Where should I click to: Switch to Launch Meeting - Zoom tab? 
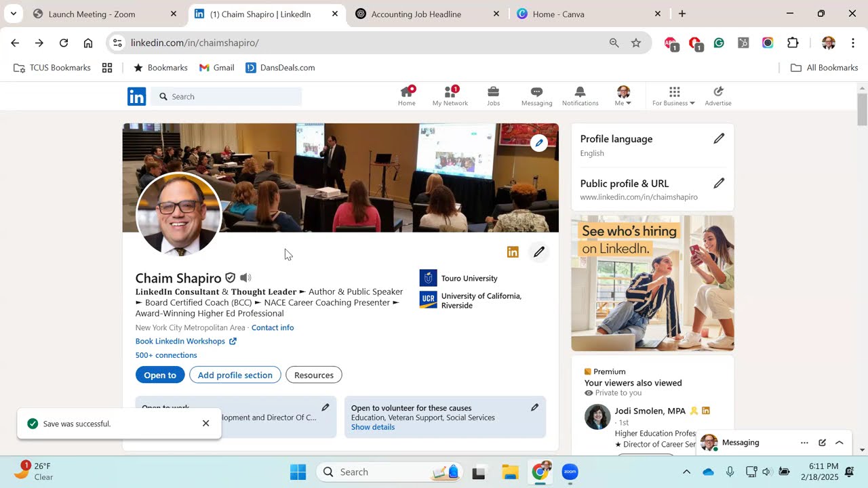[105, 14]
